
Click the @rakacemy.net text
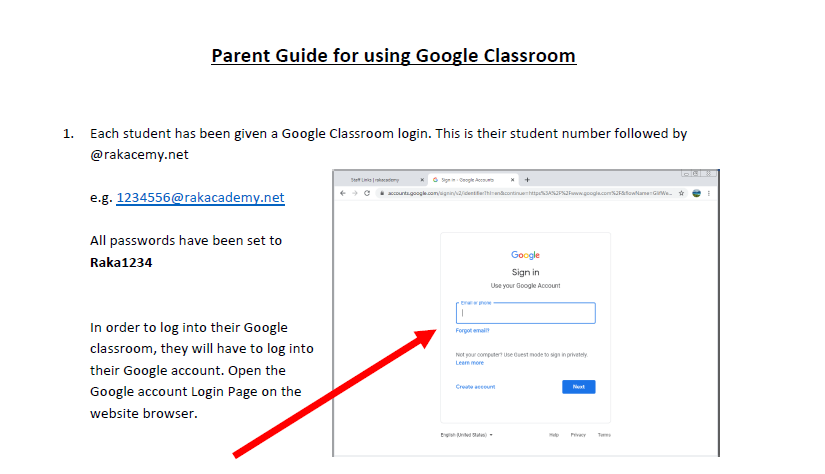[139, 155]
